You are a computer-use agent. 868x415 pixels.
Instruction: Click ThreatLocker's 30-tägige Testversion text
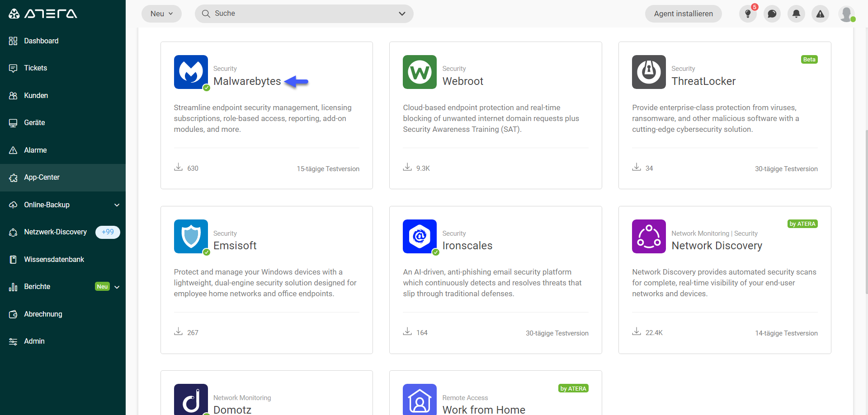tap(786, 169)
